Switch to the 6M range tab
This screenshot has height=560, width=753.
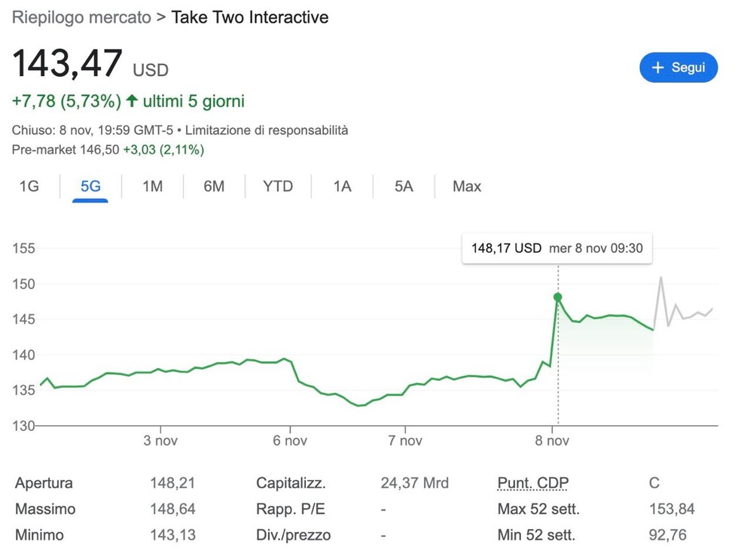point(214,187)
